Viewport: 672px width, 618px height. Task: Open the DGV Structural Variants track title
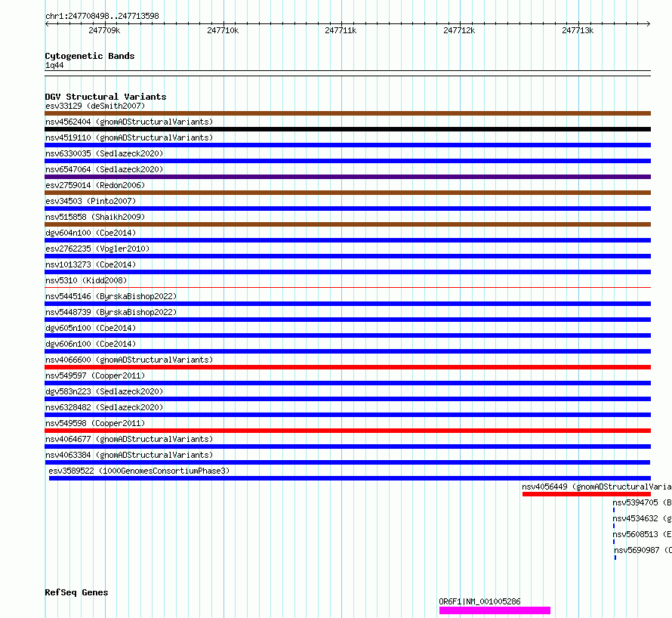[106, 97]
